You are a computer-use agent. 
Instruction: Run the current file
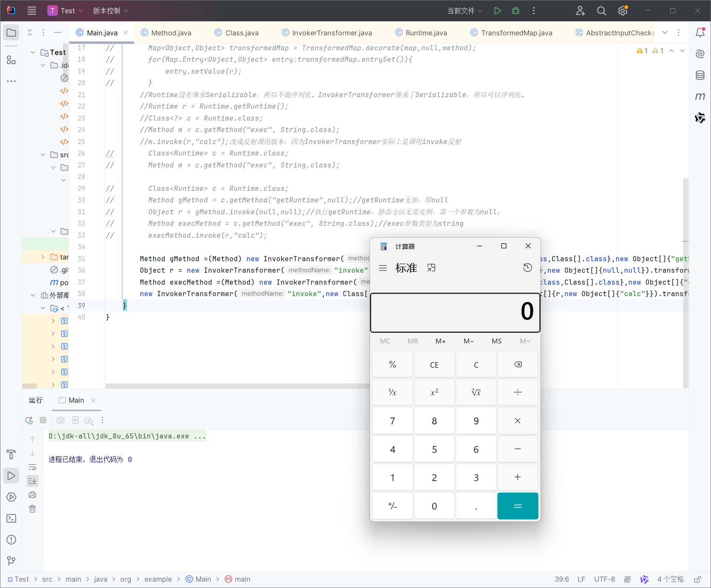497,11
